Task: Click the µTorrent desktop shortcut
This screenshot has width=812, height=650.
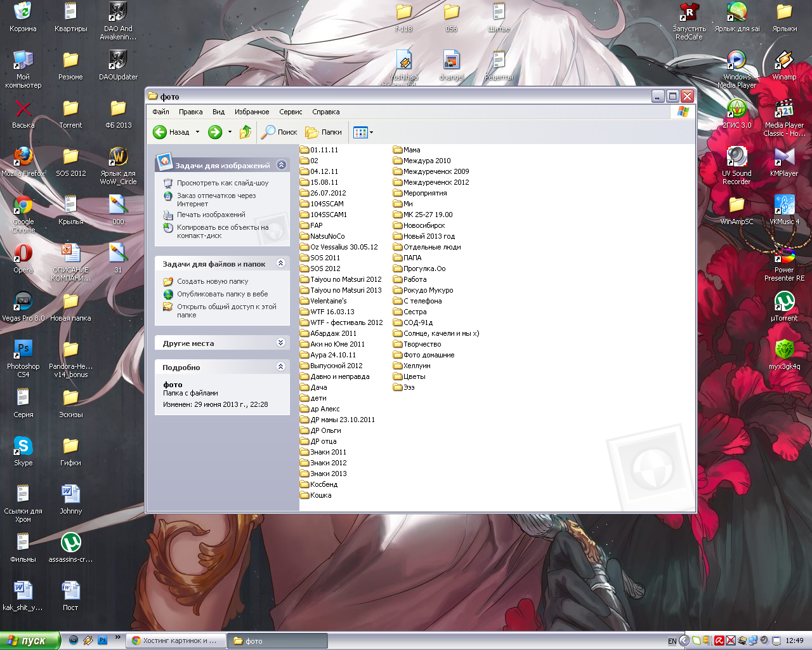Action: pos(784,302)
